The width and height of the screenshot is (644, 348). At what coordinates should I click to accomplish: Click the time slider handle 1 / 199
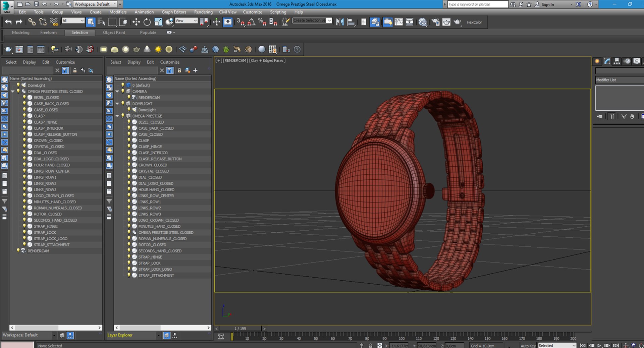(240, 329)
